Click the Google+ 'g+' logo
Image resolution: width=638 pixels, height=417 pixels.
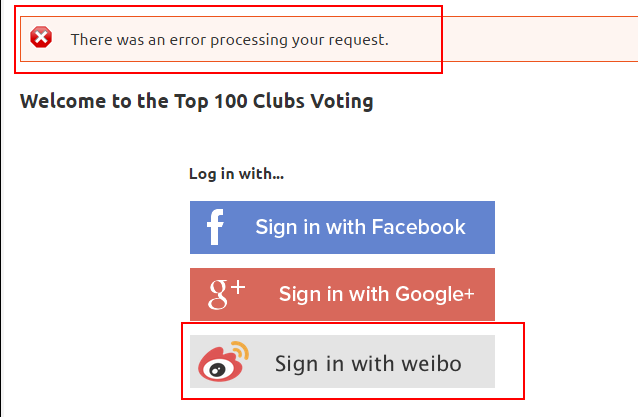226,294
